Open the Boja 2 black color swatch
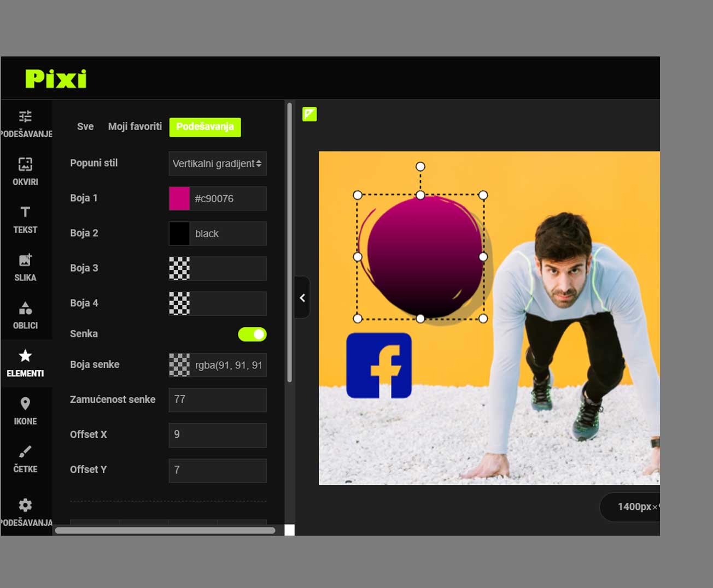The image size is (713, 588). [179, 233]
